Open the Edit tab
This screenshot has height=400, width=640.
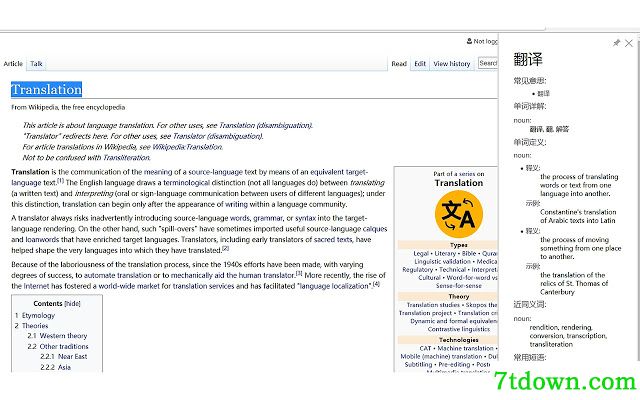(x=420, y=64)
